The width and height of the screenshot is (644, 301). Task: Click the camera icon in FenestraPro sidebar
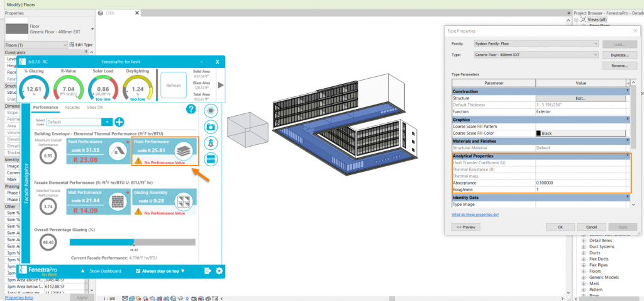(x=211, y=127)
